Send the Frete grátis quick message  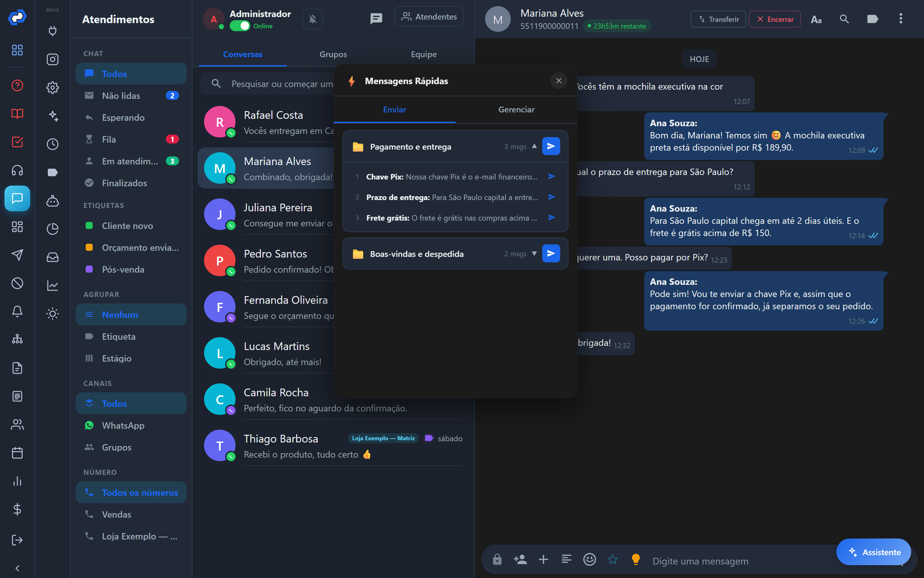551,218
